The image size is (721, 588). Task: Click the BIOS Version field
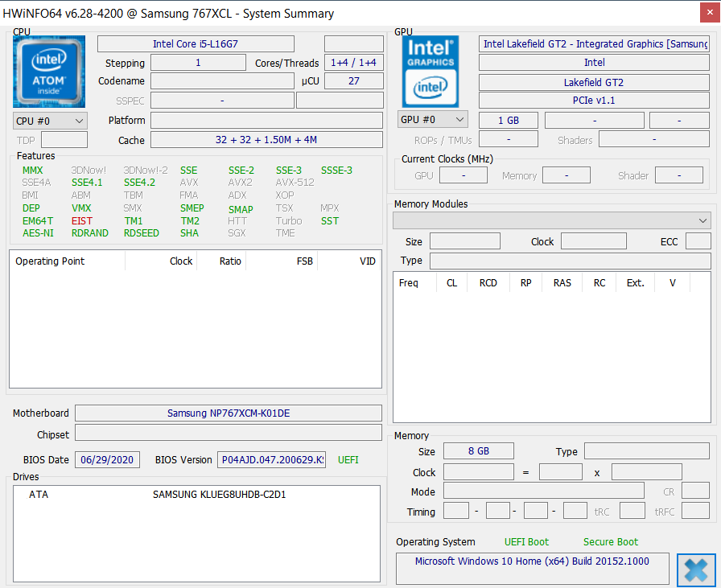(272, 460)
